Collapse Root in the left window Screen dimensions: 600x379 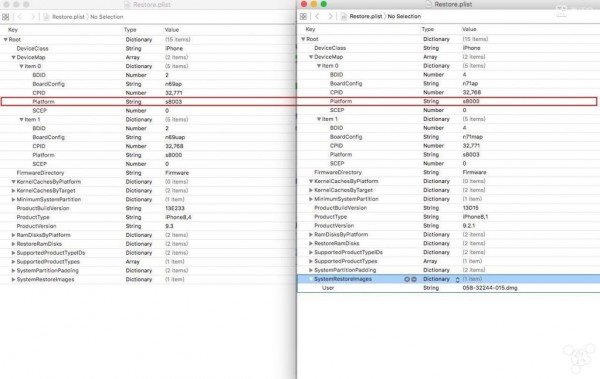pos(5,39)
